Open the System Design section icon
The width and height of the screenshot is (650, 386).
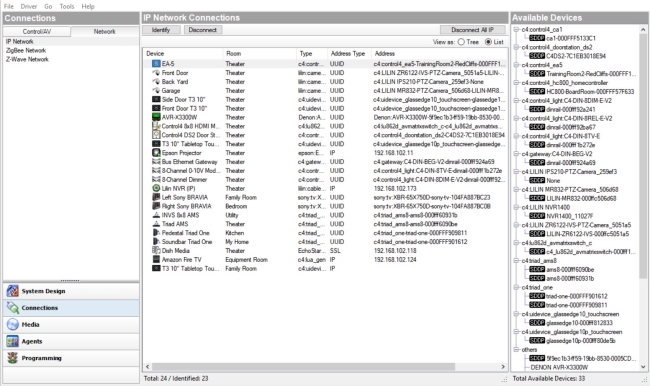tap(12, 291)
